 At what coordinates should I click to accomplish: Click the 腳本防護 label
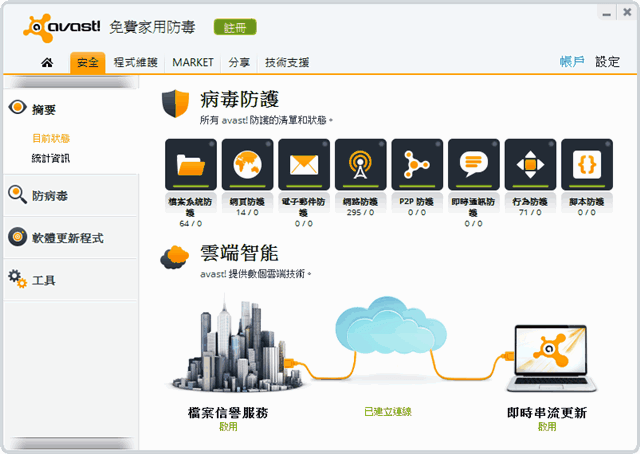[x=587, y=202]
